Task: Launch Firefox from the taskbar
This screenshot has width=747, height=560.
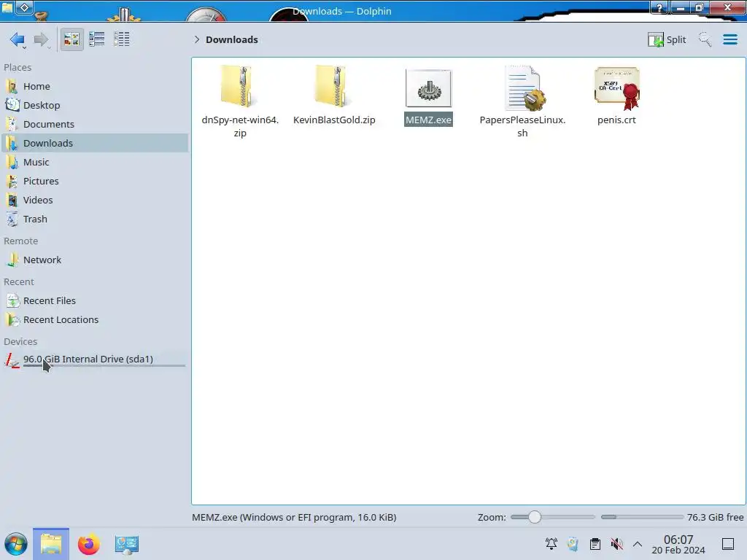Action: [88, 544]
